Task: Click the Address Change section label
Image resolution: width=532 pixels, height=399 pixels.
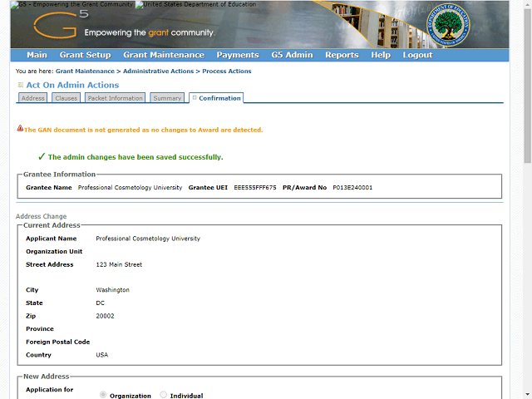Action: click(41, 216)
